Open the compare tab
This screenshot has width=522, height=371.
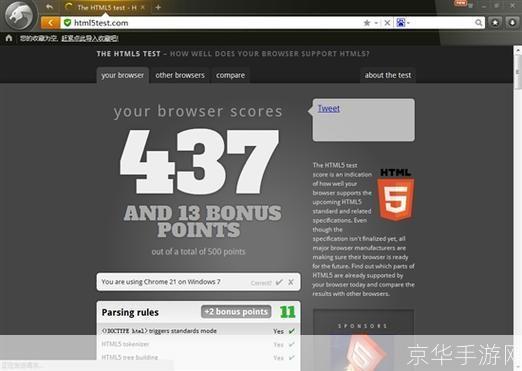(x=230, y=75)
